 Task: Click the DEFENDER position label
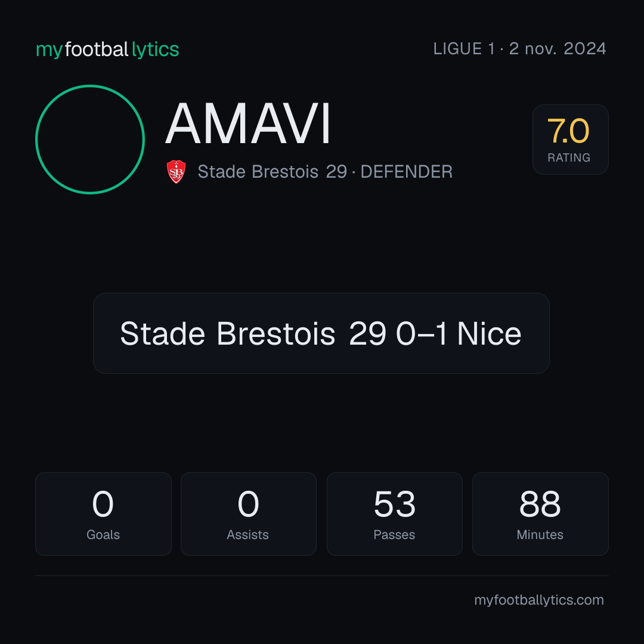pos(406,172)
